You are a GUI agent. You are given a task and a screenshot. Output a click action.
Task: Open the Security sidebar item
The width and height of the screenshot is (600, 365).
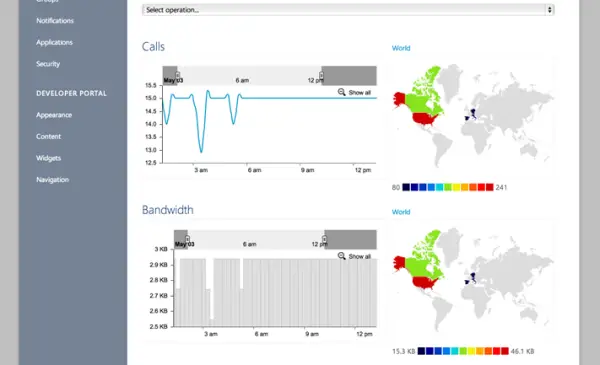coord(48,64)
